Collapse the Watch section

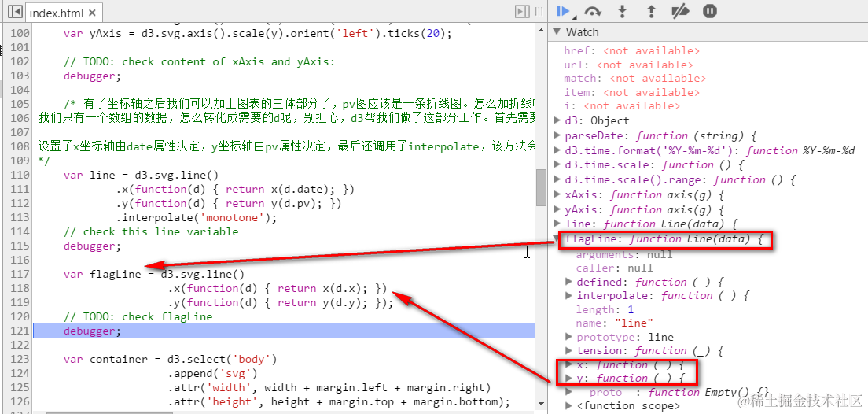point(557,32)
